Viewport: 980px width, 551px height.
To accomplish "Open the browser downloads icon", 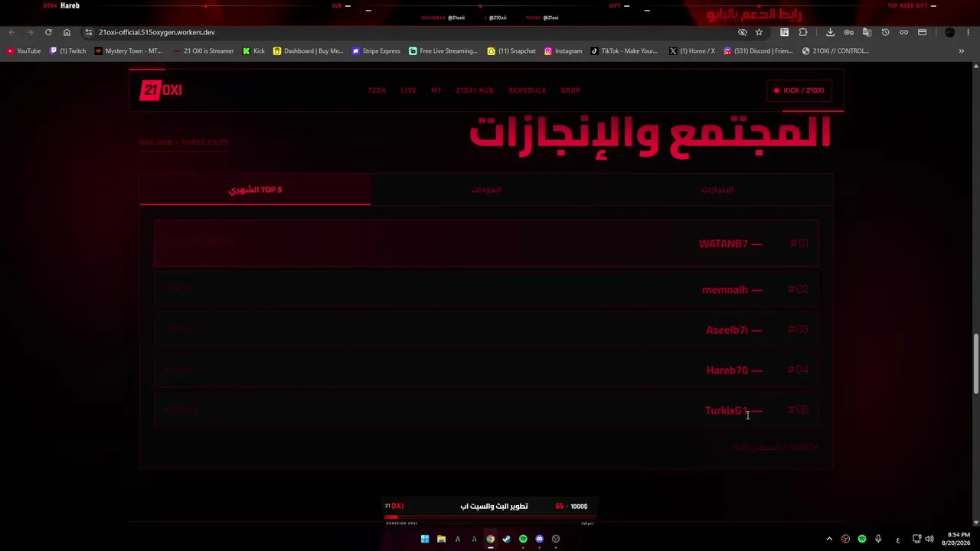I will pos(830,32).
